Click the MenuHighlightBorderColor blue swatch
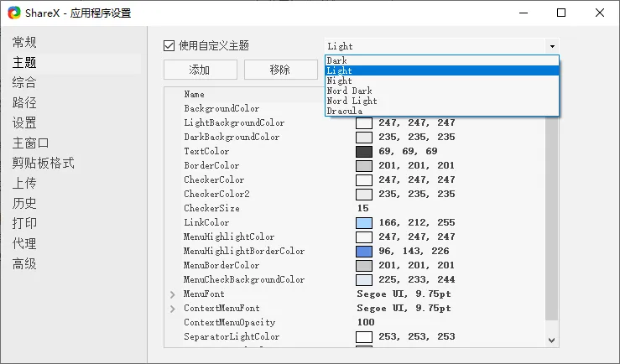The image size is (620, 364). click(364, 251)
